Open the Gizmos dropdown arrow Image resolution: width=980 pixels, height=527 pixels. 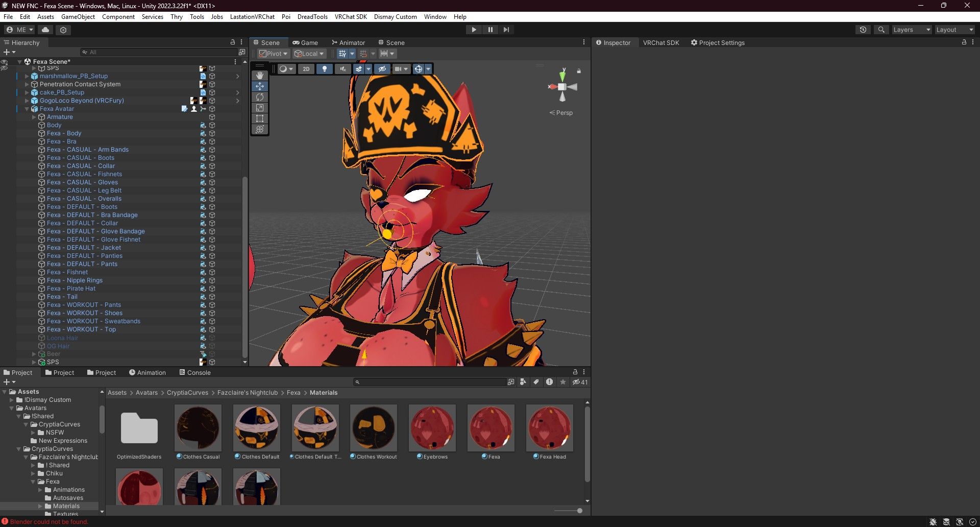[x=428, y=69]
